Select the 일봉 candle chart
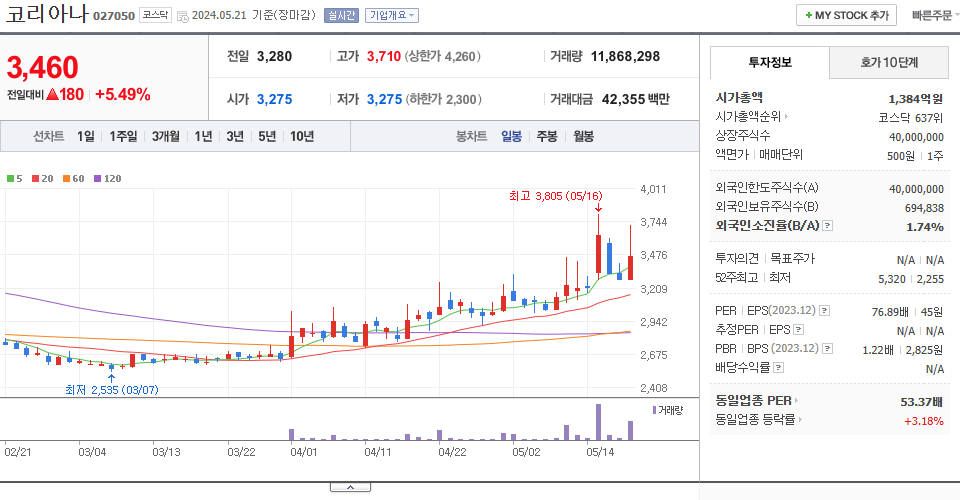 [x=511, y=136]
